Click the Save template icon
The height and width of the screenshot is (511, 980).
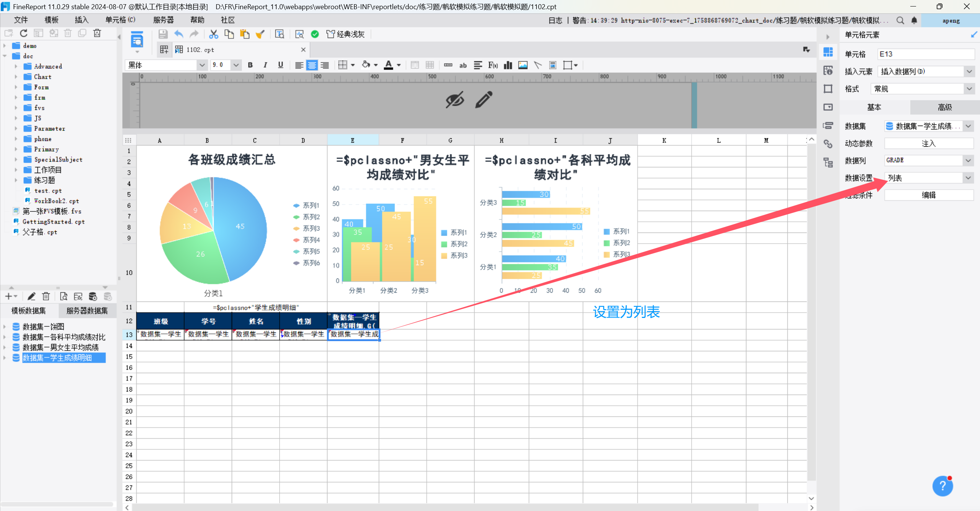pyautogui.click(x=163, y=34)
